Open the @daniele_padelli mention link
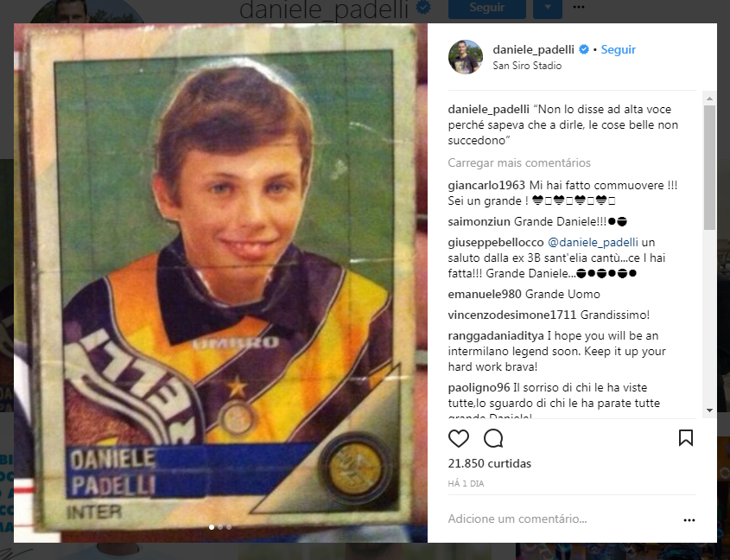 (x=593, y=242)
